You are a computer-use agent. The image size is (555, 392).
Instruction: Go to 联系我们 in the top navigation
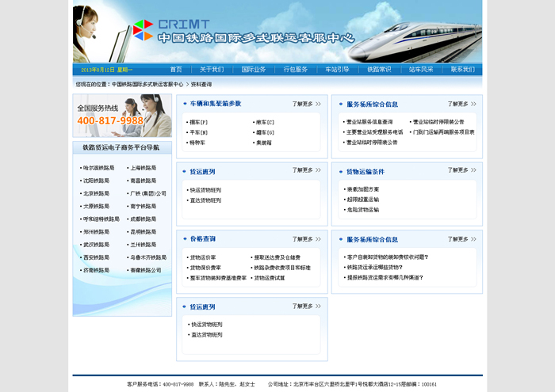(462, 70)
